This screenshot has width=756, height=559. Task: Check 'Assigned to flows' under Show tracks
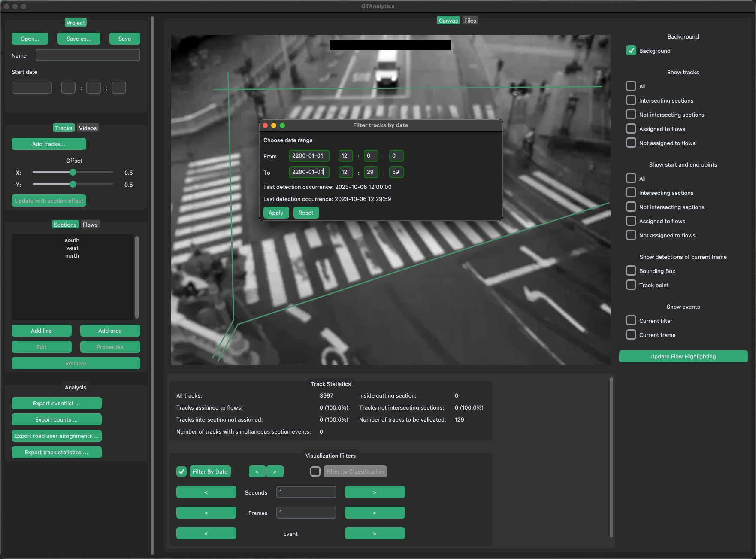pyautogui.click(x=631, y=128)
